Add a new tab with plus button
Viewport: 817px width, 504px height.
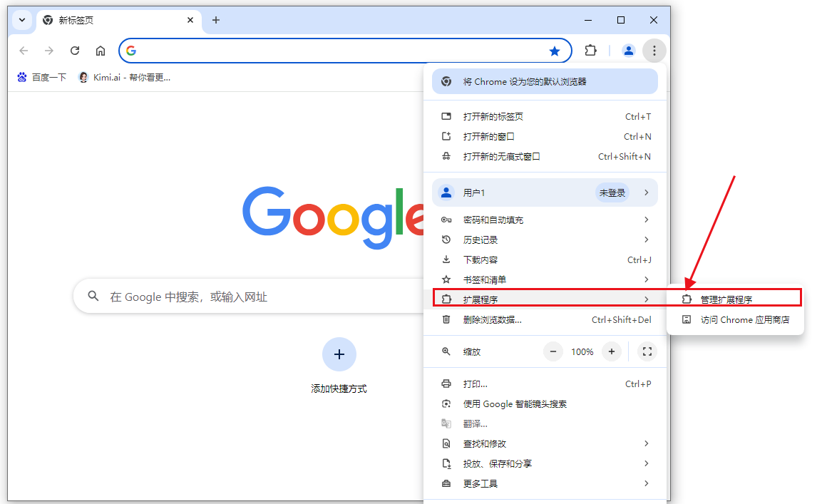[x=216, y=20]
